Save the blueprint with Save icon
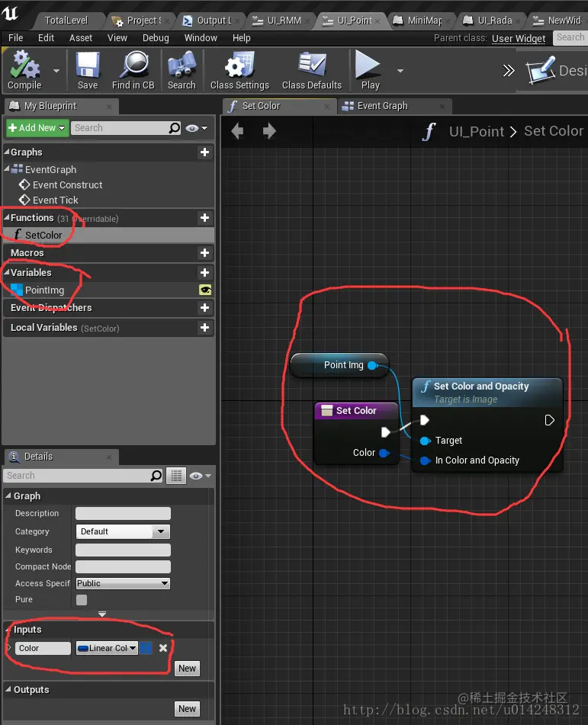588x725 pixels. click(x=88, y=70)
